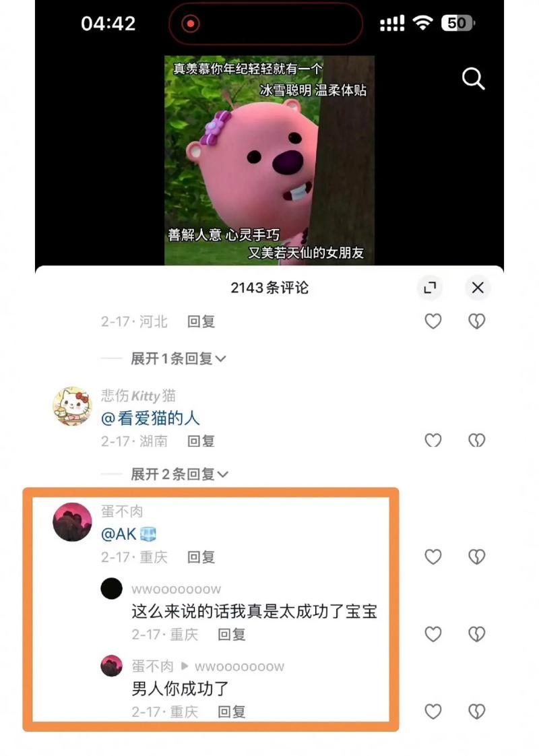Open 悲伤Kitty猫's Hello Kitty avatar
Viewport: 539px width, 756px height.
(x=72, y=406)
